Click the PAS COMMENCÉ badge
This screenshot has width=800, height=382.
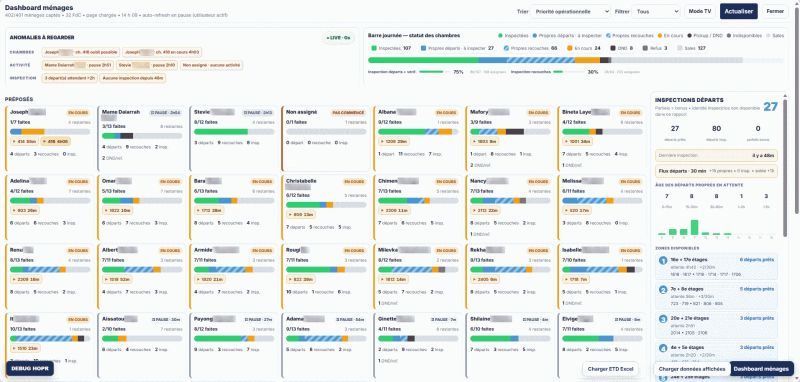[348, 112]
